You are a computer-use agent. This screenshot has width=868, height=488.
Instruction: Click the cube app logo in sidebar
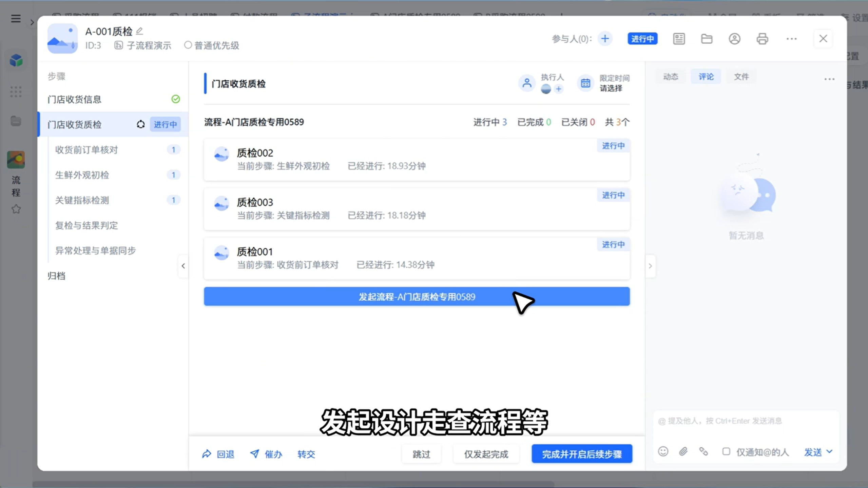[16, 61]
